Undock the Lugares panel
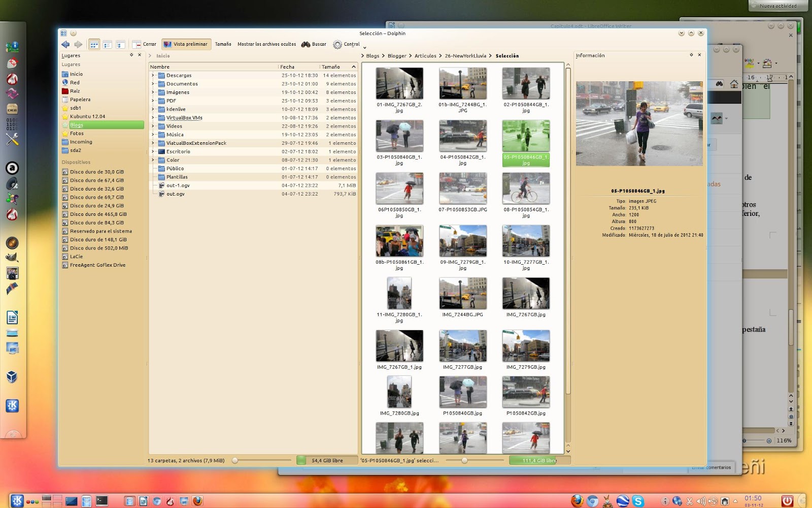Viewport: 812px width, 508px height. (131, 55)
